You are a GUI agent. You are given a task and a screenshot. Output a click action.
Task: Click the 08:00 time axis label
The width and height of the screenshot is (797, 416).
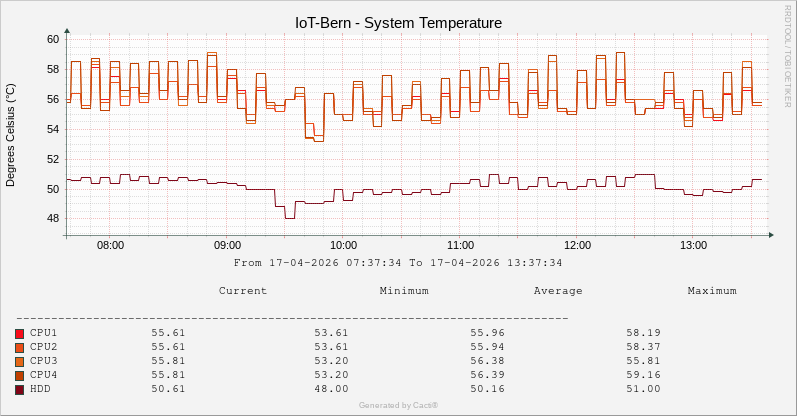[x=110, y=245]
